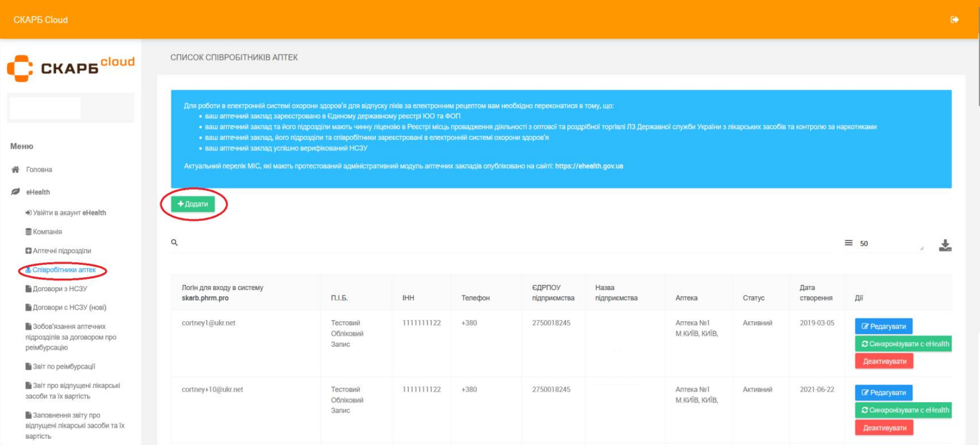
Task: Click Деактивувати for cortney1@ukr.net
Action: point(884,361)
